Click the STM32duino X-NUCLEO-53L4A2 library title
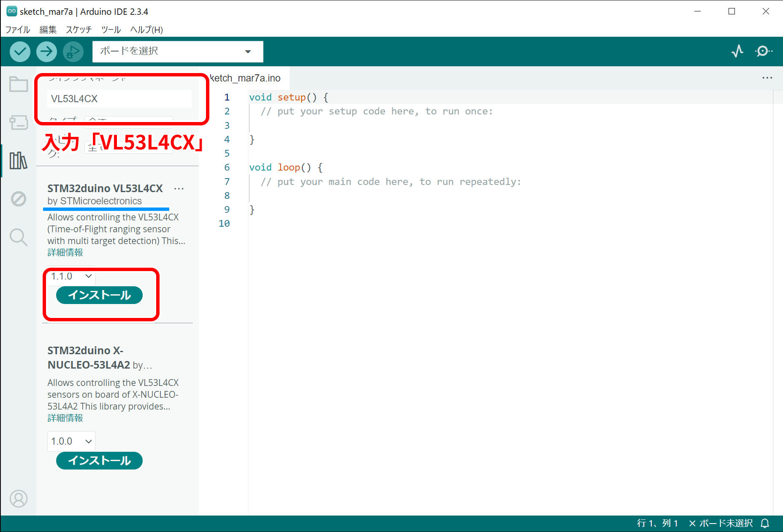This screenshot has height=532, width=783. 89,358
